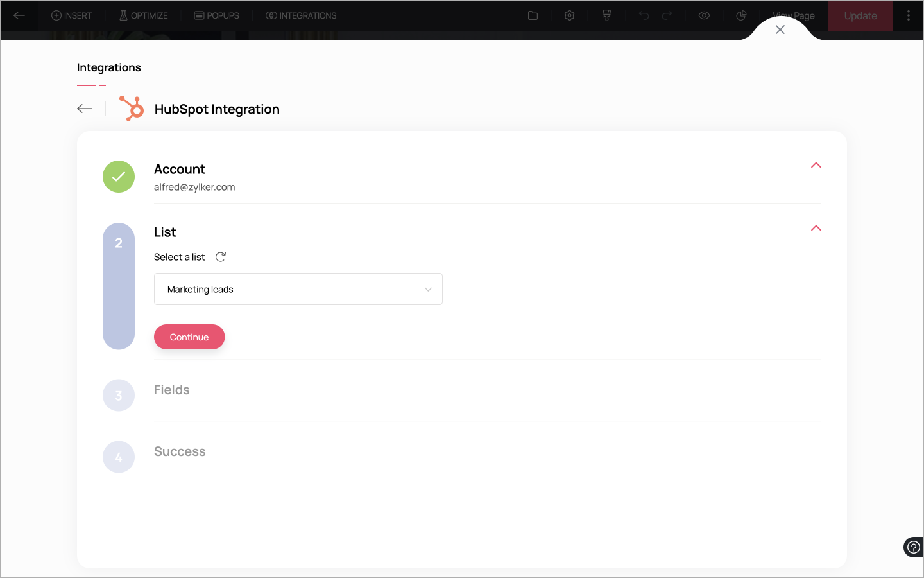
Task: Click the folder icon in the top toolbar
Action: pyautogui.click(x=533, y=15)
